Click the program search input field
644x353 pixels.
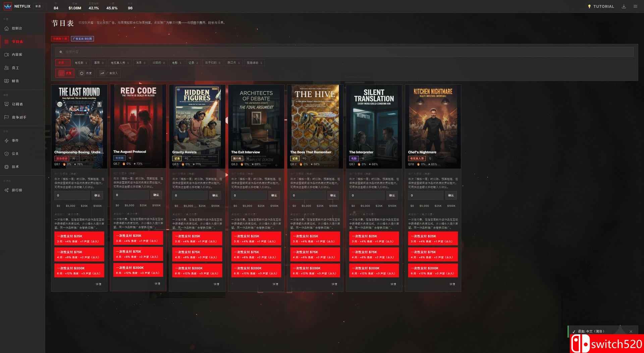coord(345,52)
